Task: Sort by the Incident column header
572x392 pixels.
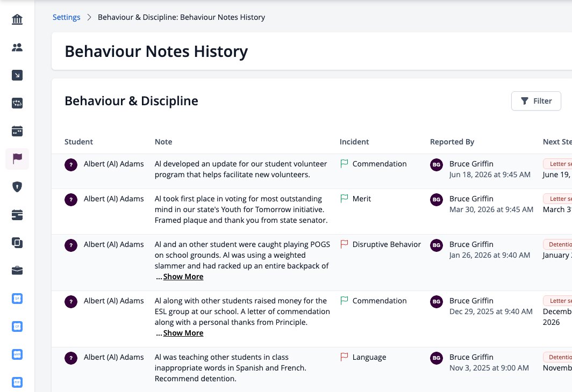Action: 354,142
